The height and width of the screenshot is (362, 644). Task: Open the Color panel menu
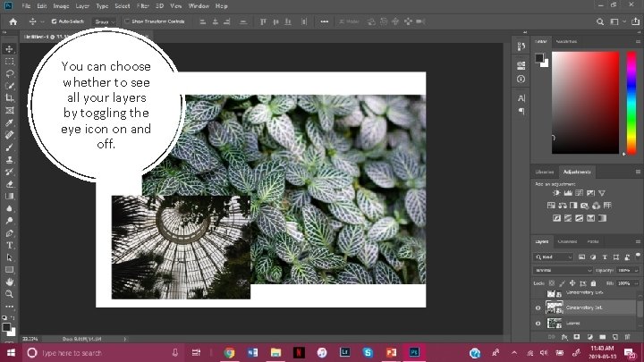tap(638, 41)
